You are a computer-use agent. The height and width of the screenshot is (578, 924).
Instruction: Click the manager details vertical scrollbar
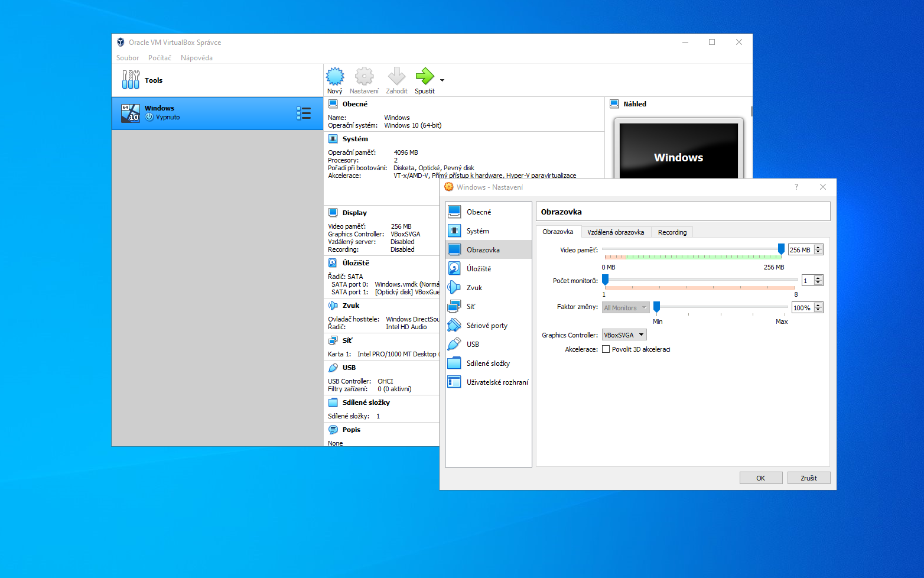(x=751, y=111)
